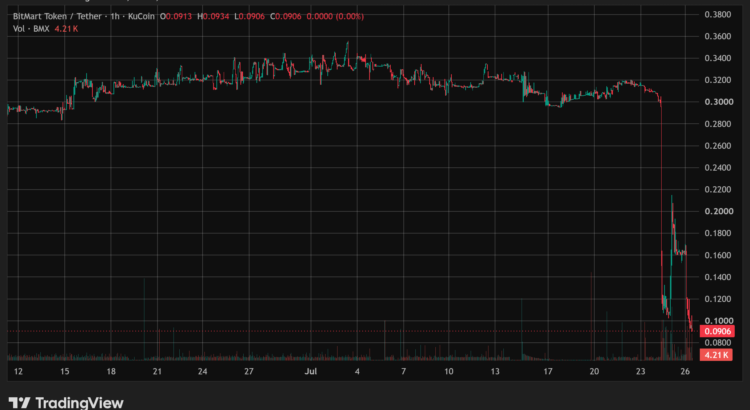Click the L 0.0906 low value in header
The height and width of the screenshot is (410, 750).
click(249, 16)
